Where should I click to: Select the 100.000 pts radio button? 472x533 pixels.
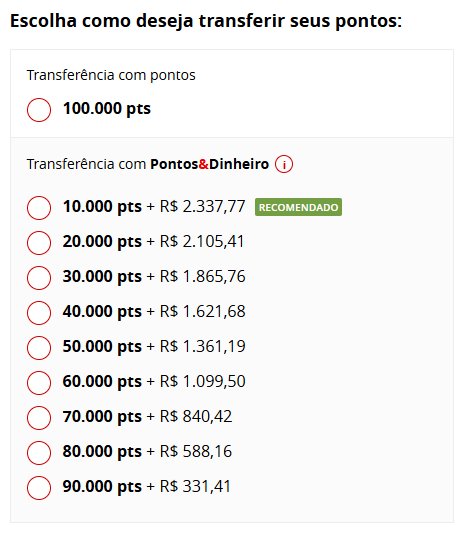tap(39, 110)
